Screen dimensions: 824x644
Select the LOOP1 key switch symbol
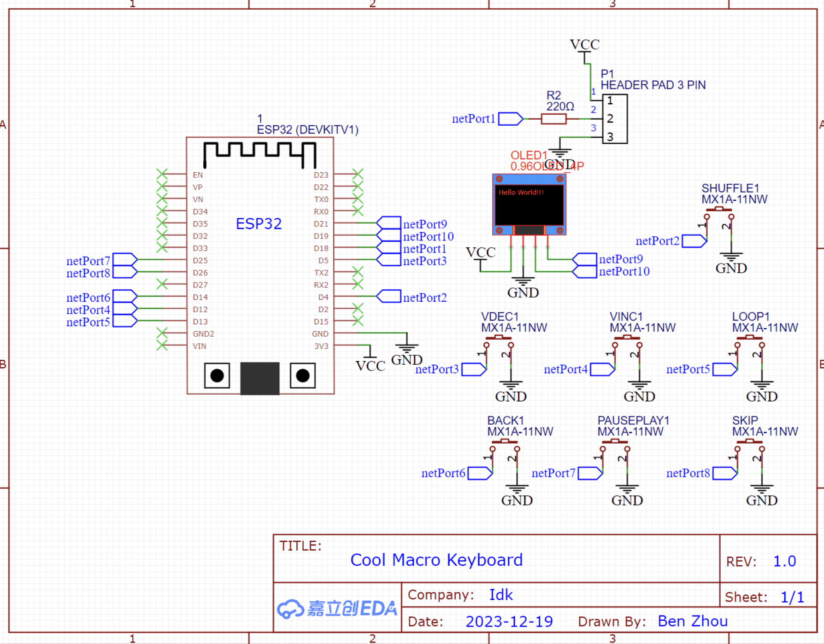pos(750,351)
